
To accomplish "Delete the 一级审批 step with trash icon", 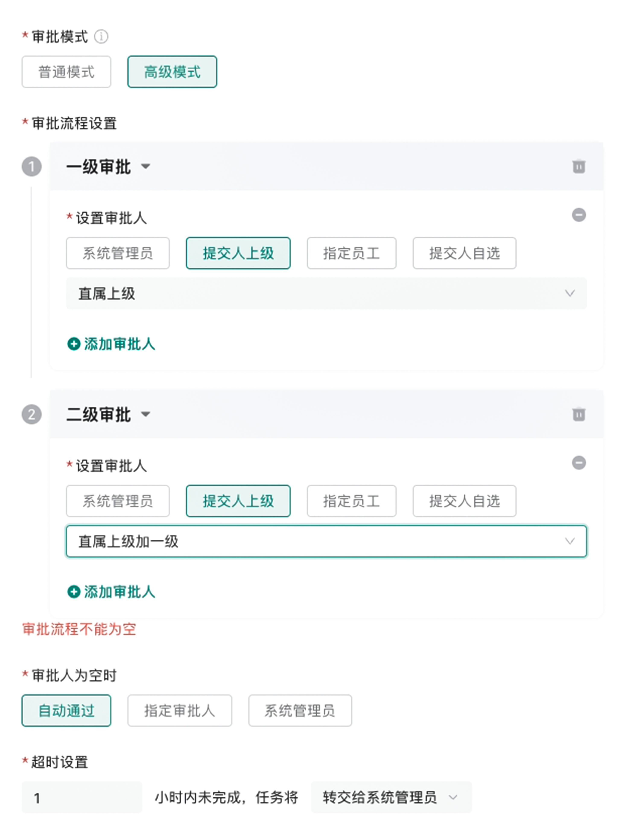I will 578,166.
